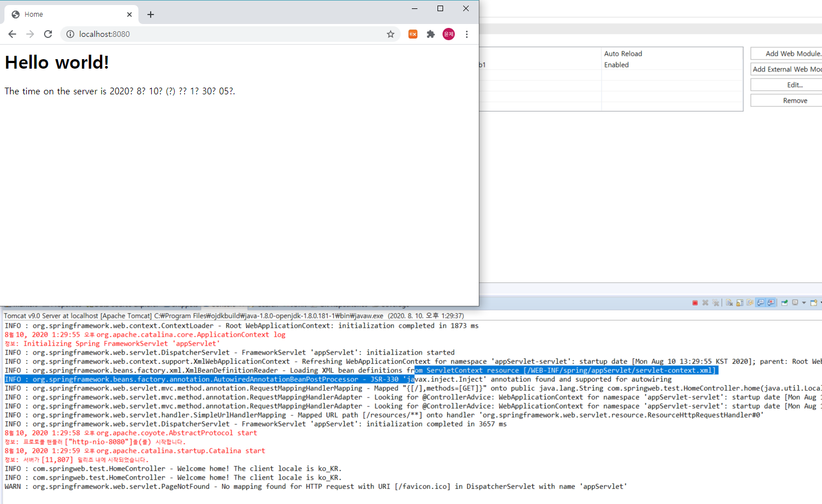Reload the localhost:8080 page
822x504 pixels.
tap(48, 34)
